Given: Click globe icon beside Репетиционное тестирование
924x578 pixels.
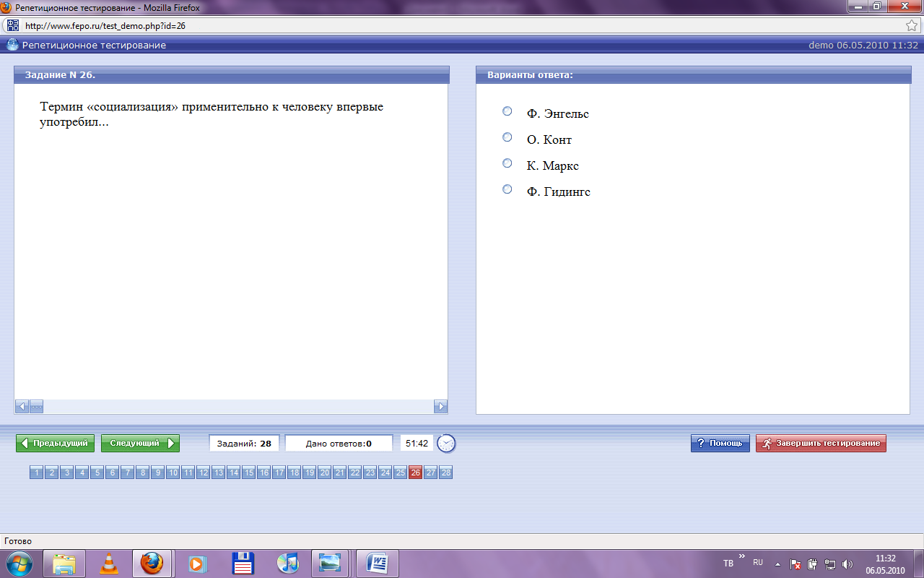Looking at the screenshot, I should 12,45.
